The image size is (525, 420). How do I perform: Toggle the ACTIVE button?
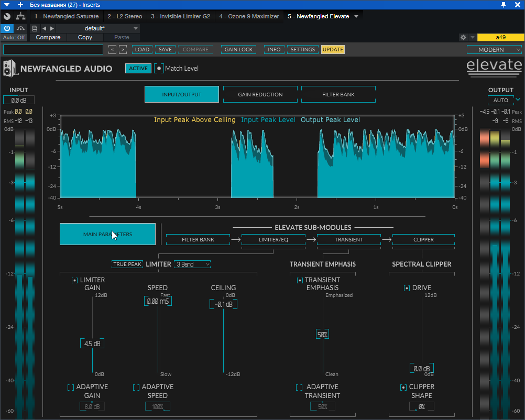[138, 68]
